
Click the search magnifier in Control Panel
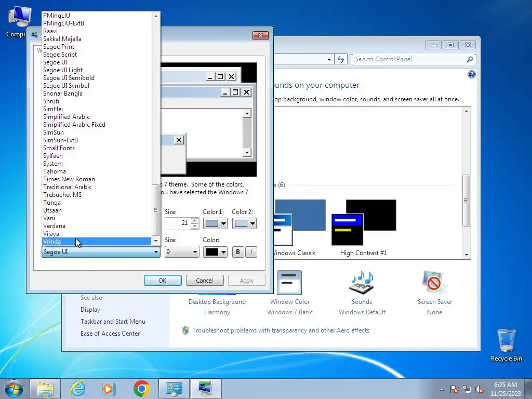[470, 59]
